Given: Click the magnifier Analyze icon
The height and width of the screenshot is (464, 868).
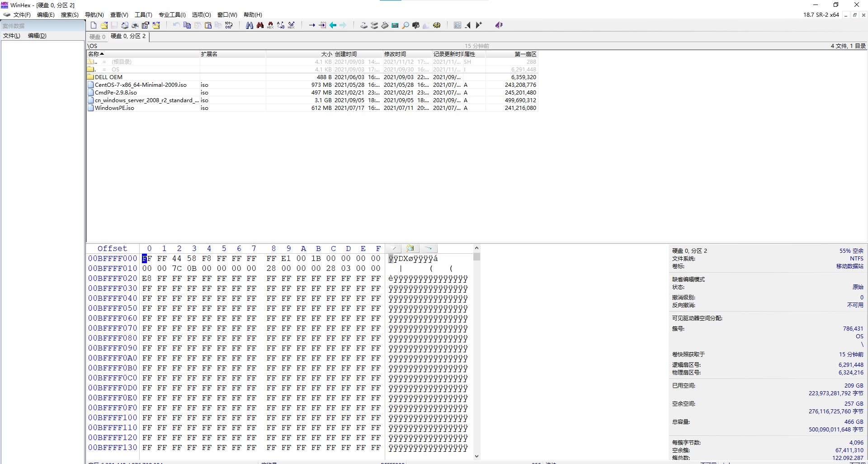Looking at the screenshot, I should click(x=406, y=25).
